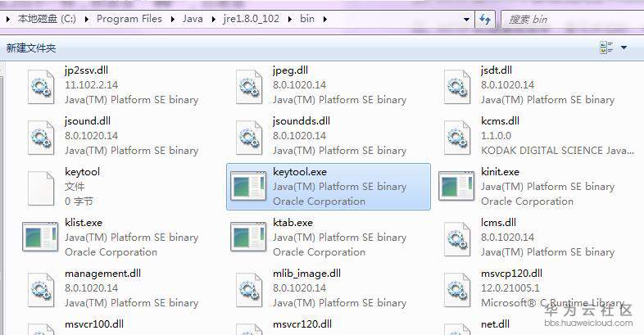Click the klist.exe application icon

pyautogui.click(x=40, y=238)
